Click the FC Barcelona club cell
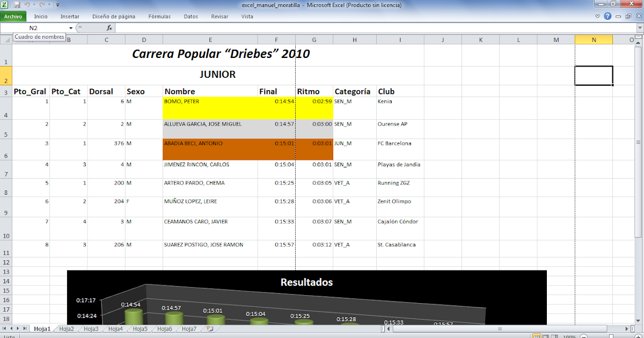Screen dimensions: 644x338 point(400,149)
